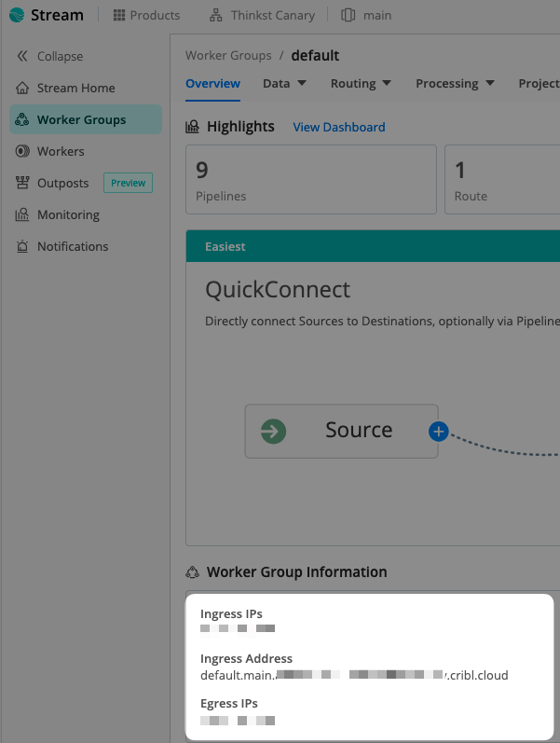Open the 1 Route highlight card
This screenshot has height=743, width=560.
[503, 179]
